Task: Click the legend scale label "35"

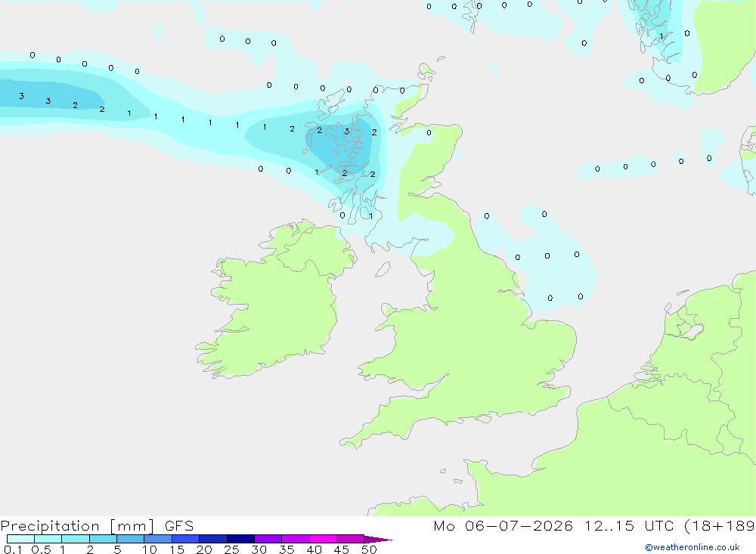Action: click(287, 549)
